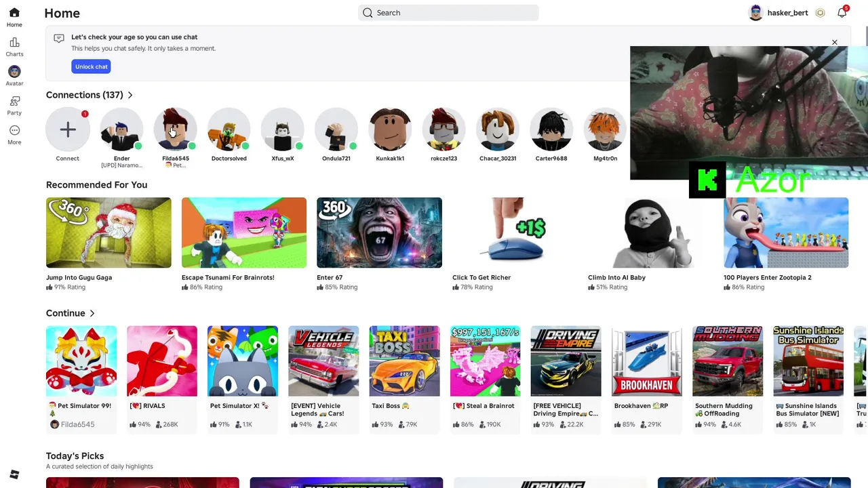The image size is (868, 488).
Task: Click the Brookhaven RP title
Action: coord(642,406)
